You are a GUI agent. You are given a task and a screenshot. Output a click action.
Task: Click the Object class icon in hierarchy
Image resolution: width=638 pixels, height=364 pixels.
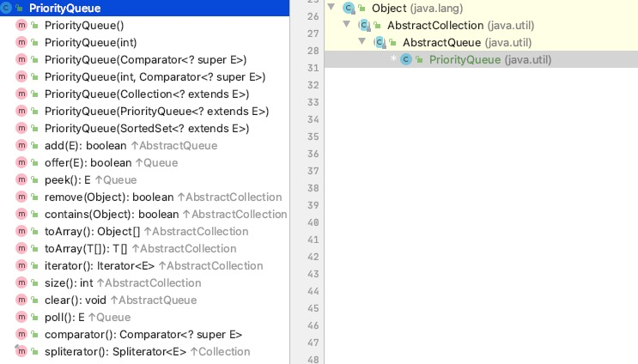[349, 8]
